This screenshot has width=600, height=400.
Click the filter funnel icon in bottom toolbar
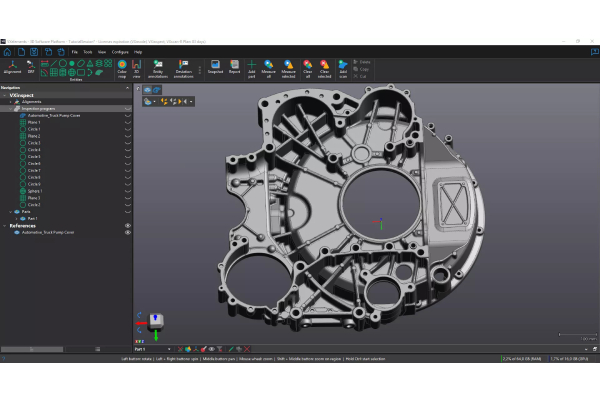coord(220,349)
